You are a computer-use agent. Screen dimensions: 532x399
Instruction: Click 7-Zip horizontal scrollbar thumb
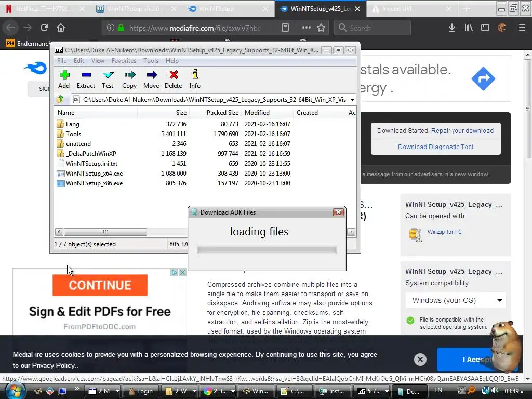(105, 232)
